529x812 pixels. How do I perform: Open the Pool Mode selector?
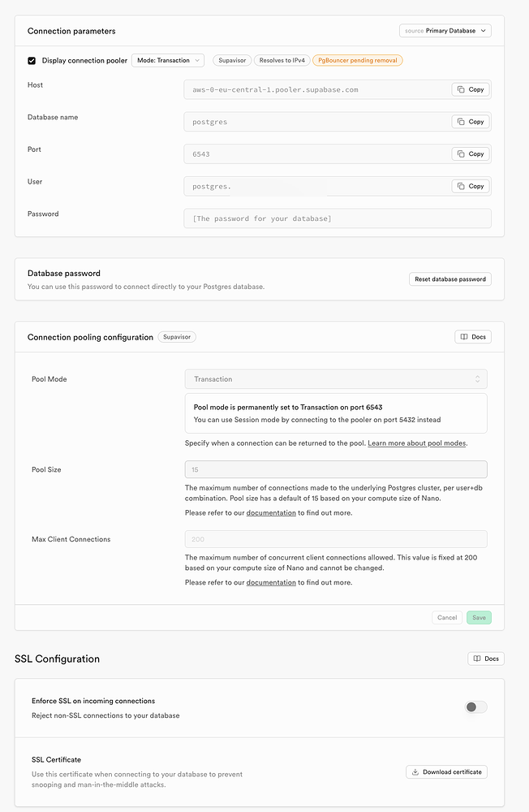pyautogui.click(x=336, y=378)
